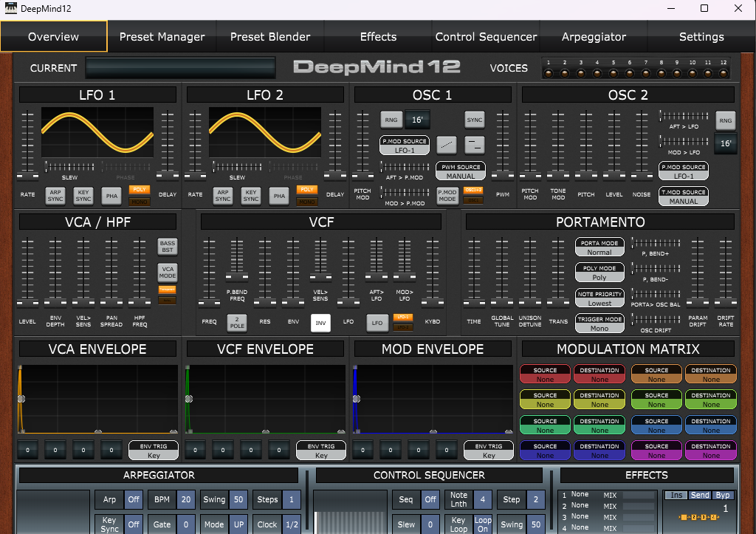Click the OSC 2 NOISE slider
Screen dimensions: 756x534
click(642, 144)
